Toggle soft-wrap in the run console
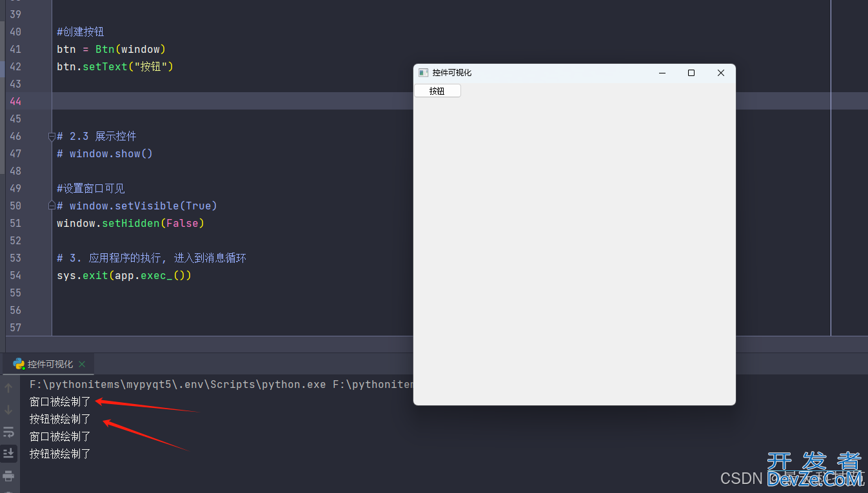The width and height of the screenshot is (868, 493). pos(8,432)
